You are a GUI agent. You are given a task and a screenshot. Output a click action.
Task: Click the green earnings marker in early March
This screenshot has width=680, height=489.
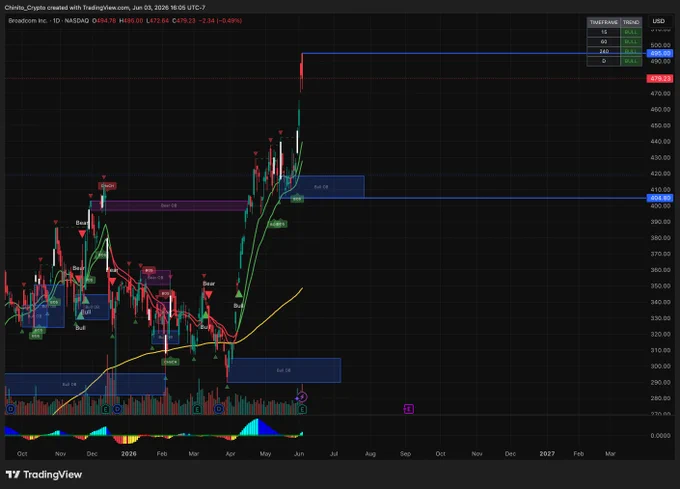[x=197, y=409]
